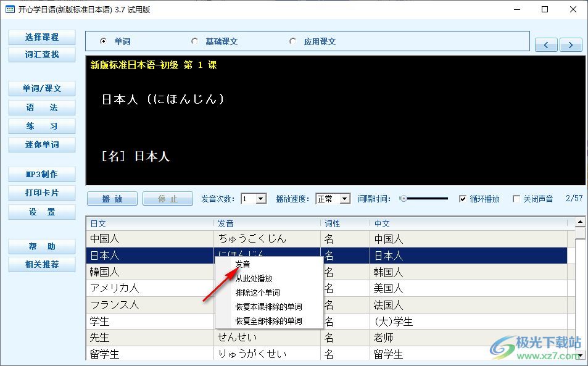The width and height of the screenshot is (588, 366).
Task: Click the 停止 playback button
Action: [x=168, y=199]
